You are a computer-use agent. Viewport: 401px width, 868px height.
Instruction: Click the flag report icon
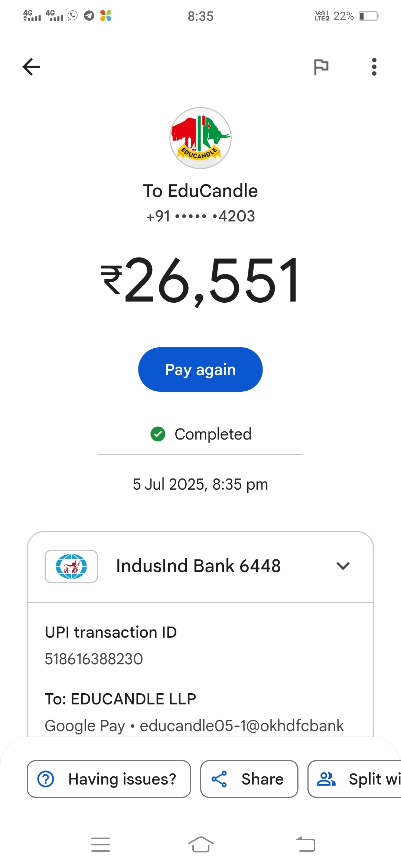pos(321,67)
